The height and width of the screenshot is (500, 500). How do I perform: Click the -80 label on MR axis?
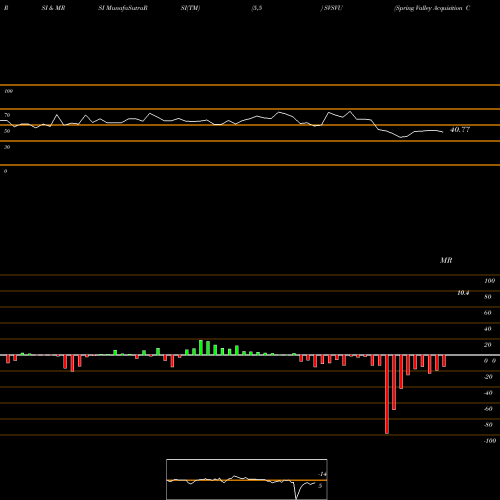[488, 425]
